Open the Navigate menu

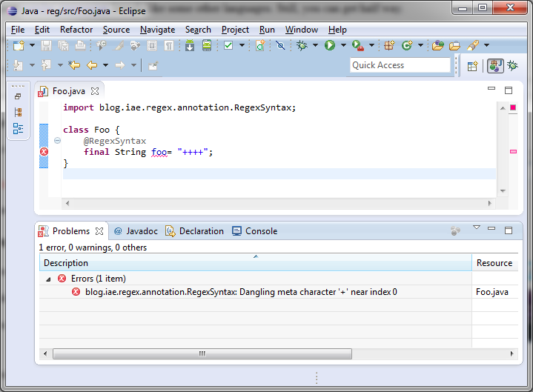click(157, 30)
